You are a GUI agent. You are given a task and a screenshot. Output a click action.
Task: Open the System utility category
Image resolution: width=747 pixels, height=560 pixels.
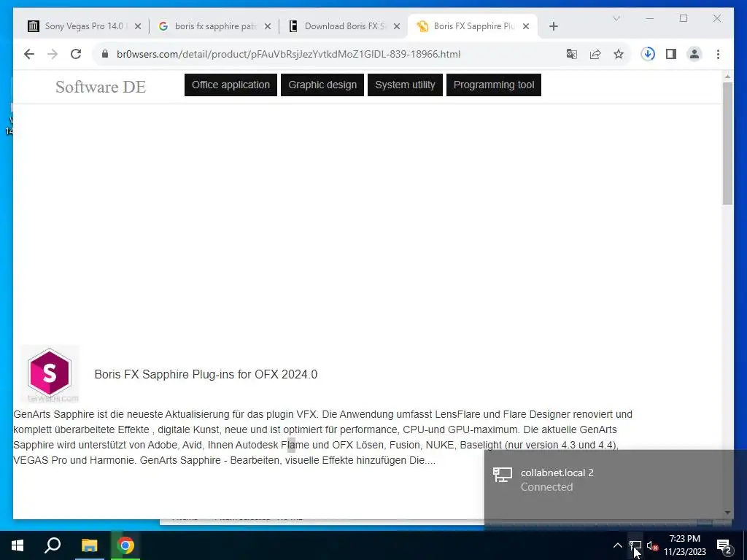tap(405, 85)
